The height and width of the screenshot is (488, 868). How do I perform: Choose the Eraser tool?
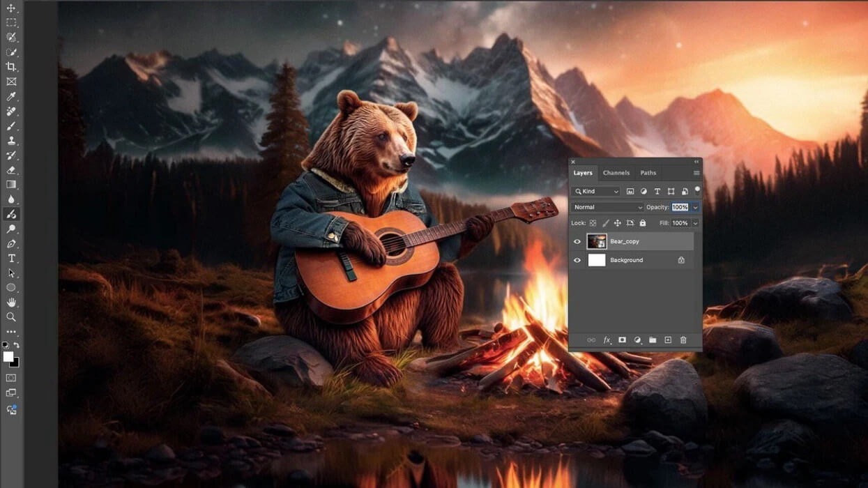point(11,170)
